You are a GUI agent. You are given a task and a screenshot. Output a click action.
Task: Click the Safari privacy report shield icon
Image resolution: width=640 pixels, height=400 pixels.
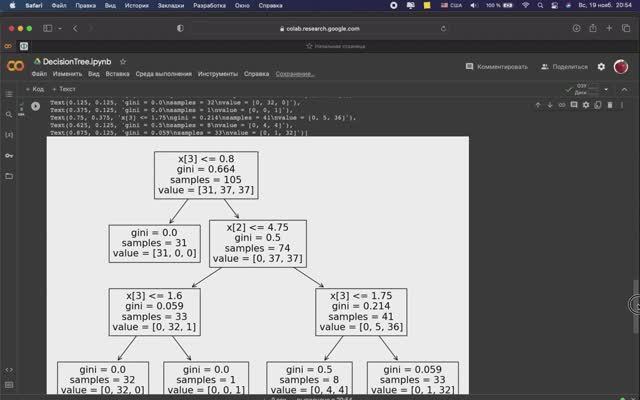point(180,28)
